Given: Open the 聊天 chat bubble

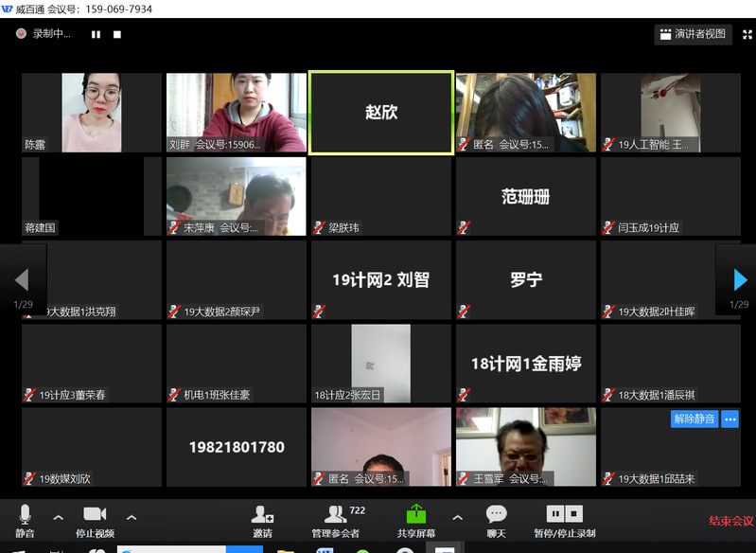Looking at the screenshot, I should 497,516.
